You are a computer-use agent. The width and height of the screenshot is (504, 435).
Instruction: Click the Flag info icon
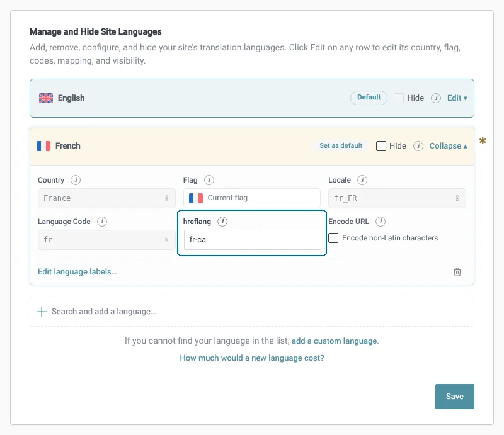[209, 180]
